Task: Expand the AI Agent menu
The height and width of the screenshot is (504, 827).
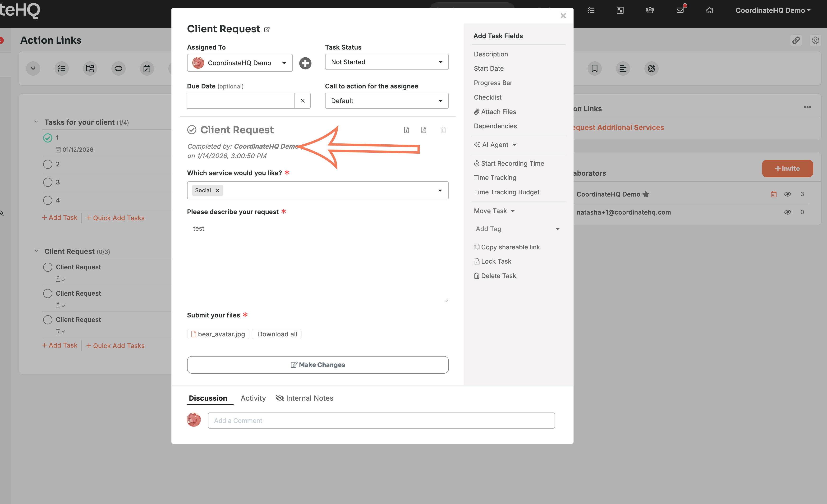Action: pos(495,145)
